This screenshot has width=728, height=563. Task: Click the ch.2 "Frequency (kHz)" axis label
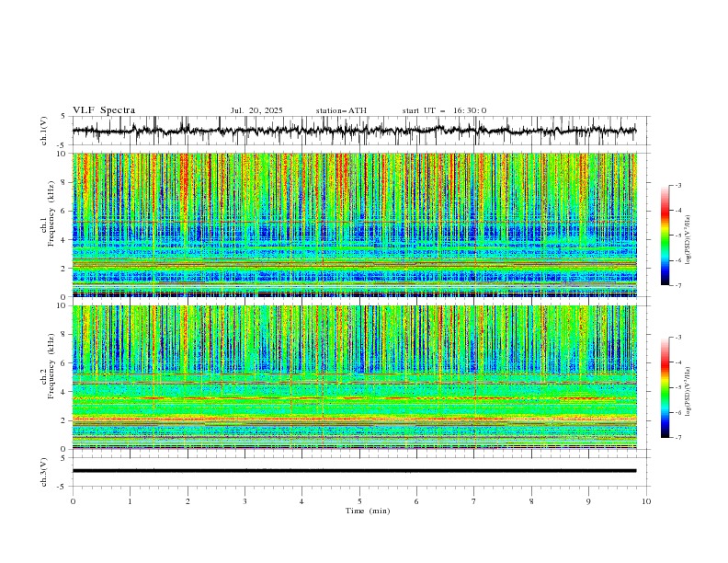pos(51,366)
